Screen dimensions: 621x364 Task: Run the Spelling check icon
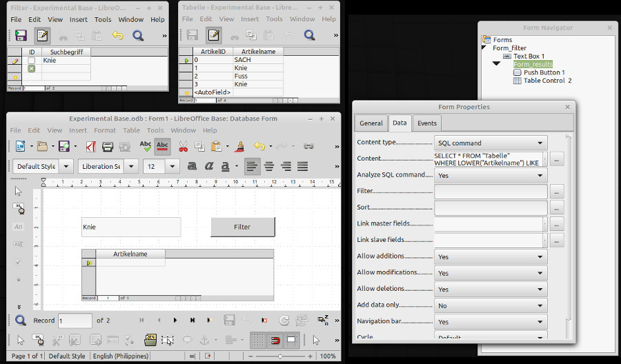(146, 146)
